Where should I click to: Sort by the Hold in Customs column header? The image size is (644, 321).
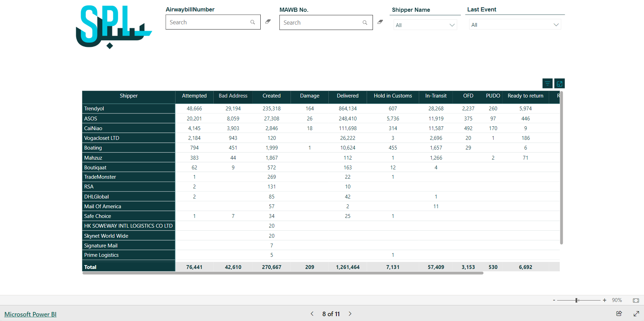coord(393,96)
